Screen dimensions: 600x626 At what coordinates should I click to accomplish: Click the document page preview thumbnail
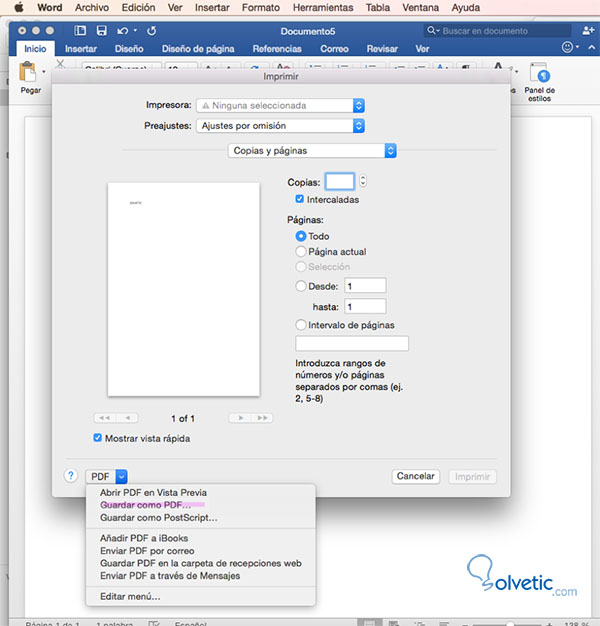point(184,289)
